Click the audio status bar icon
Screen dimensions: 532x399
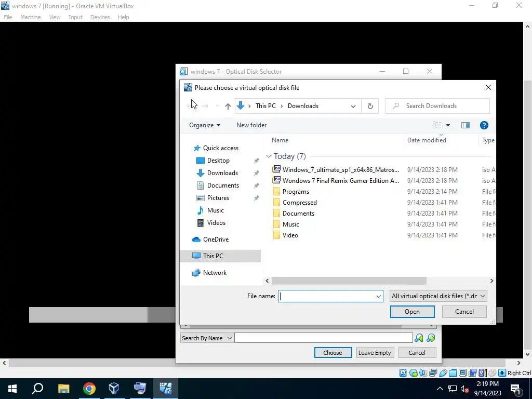click(x=423, y=373)
